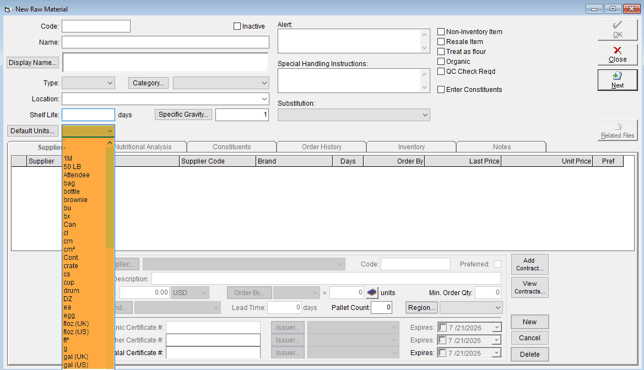Mark the item as Organic
This screenshot has height=370, width=644.
441,62
